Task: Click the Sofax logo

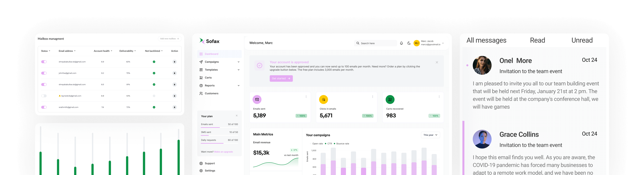Action: coord(209,41)
